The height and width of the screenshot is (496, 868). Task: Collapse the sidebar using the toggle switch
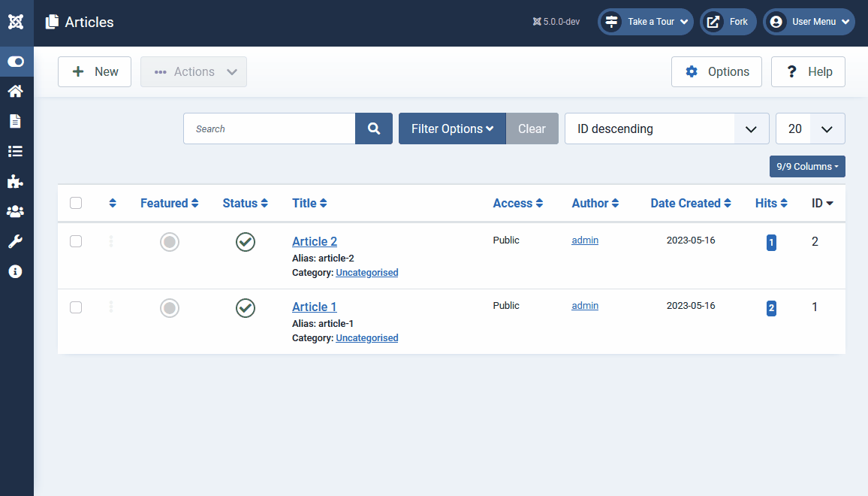[17, 62]
